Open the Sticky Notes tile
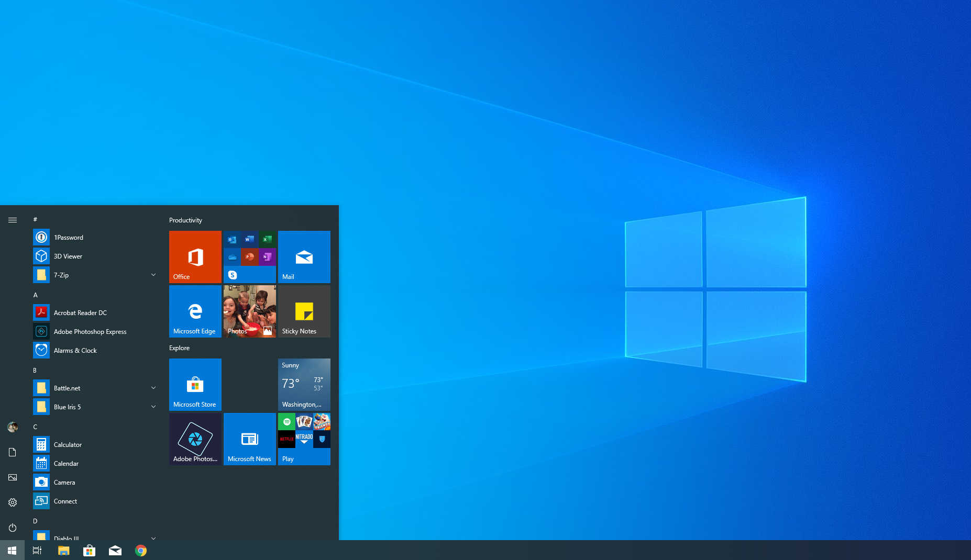Viewport: 971px width, 560px height. (304, 311)
